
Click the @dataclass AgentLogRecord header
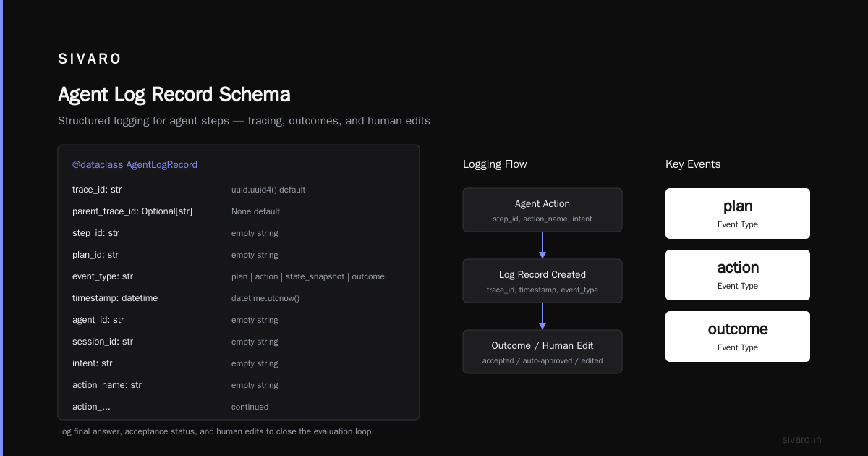tap(135, 165)
